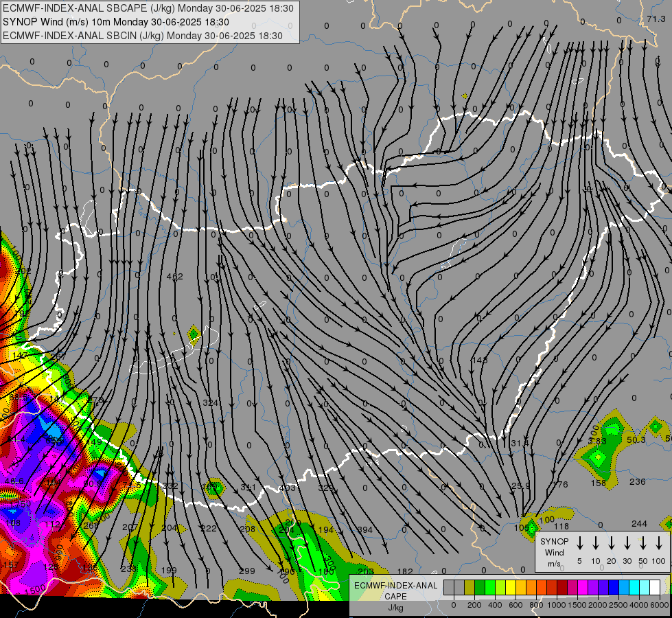The image size is (672, 618).
Task: Click the SYNOP Wind 10m title line
Action: (x=116, y=22)
